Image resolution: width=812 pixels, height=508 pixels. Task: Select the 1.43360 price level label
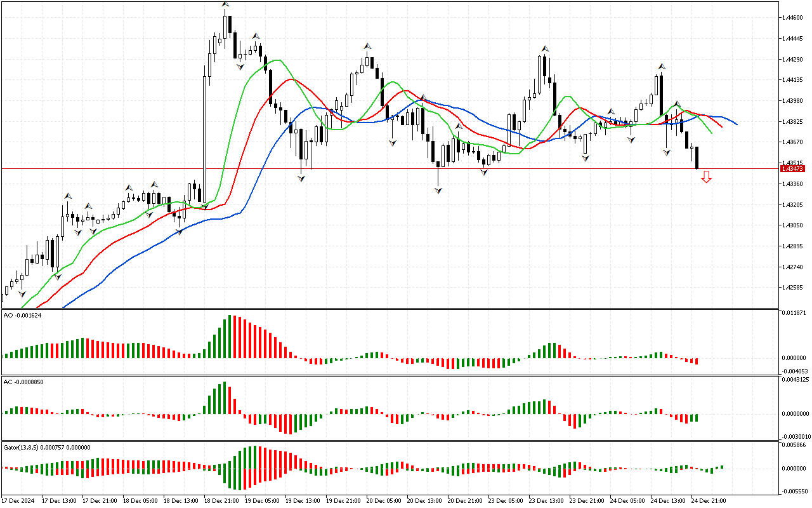coord(793,184)
